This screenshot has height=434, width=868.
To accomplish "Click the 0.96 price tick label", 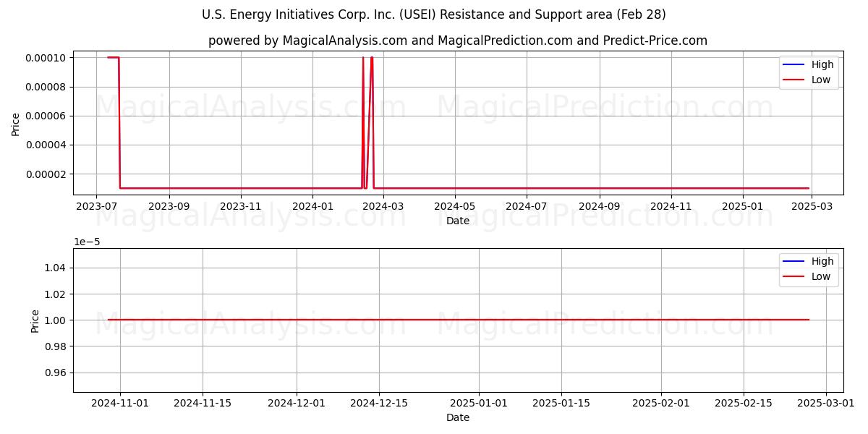I will (54, 373).
